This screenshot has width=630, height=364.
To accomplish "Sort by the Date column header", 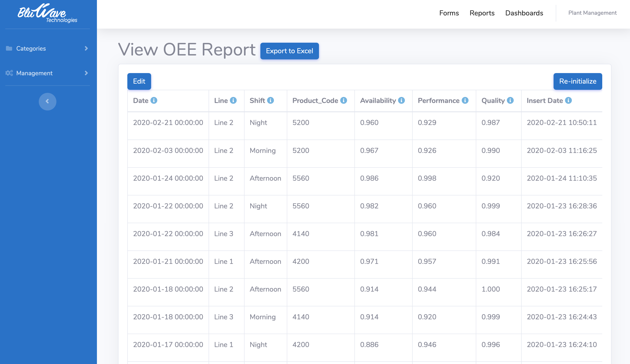I will click(141, 100).
